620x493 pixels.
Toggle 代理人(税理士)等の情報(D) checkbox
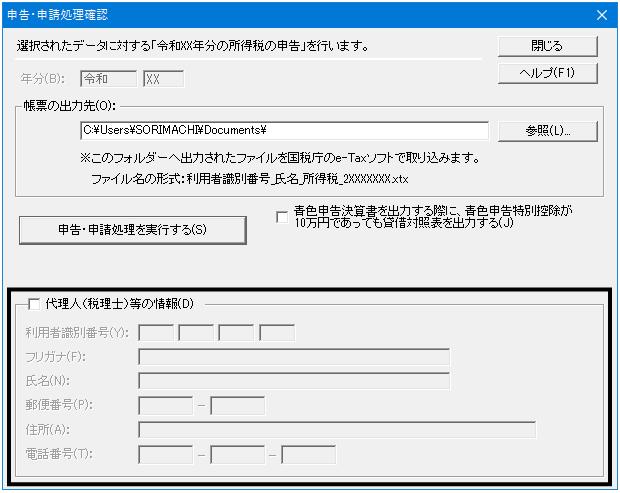click(34, 304)
